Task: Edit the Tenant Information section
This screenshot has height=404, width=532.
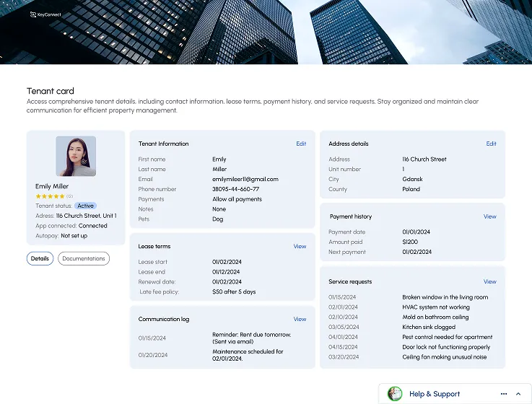Action: tap(301, 144)
